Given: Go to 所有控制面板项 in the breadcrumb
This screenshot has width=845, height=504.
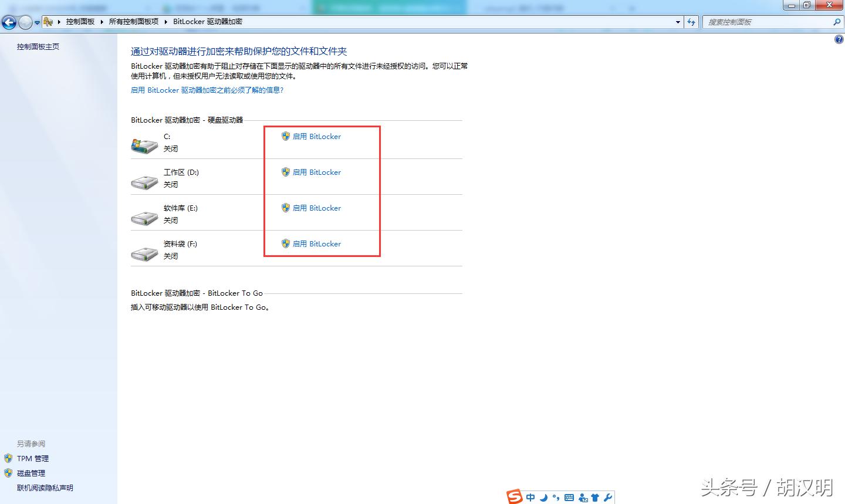Looking at the screenshot, I should click(x=134, y=22).
